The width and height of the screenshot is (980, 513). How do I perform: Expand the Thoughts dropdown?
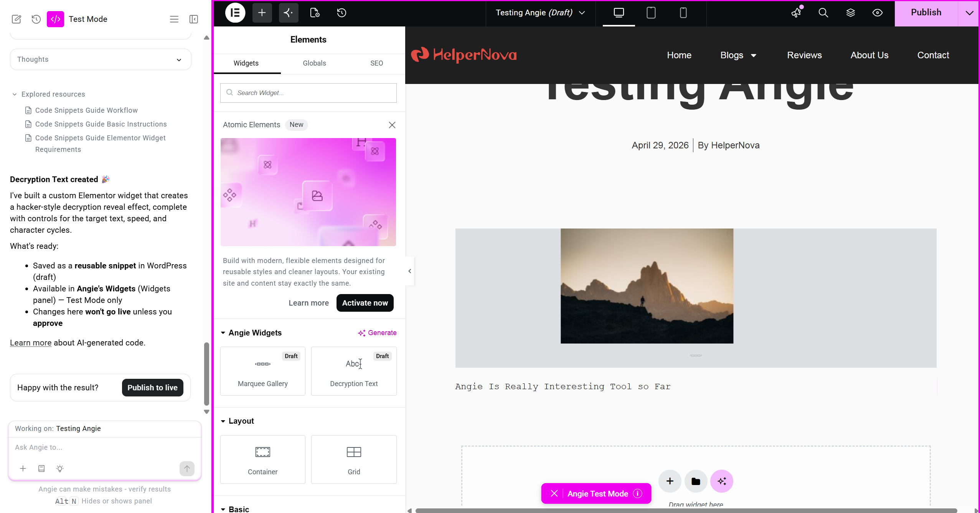(101, 59)
